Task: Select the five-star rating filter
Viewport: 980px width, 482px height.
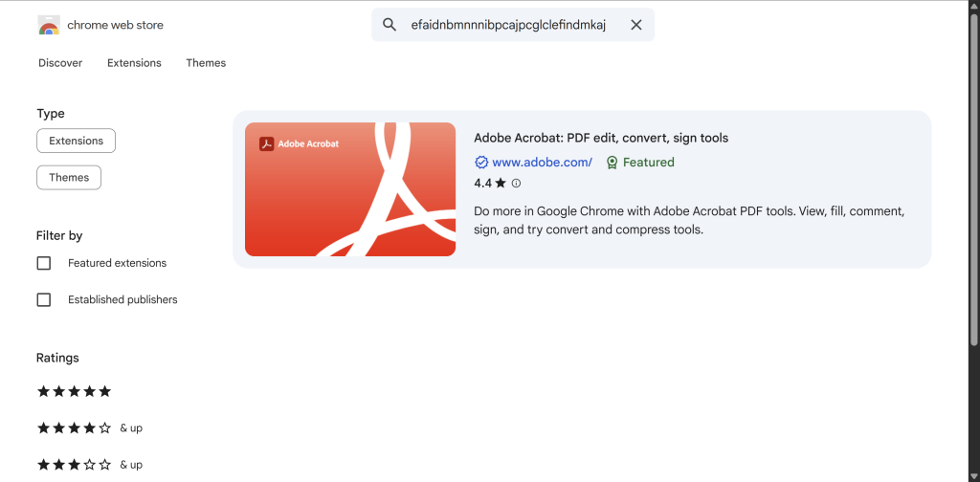Action: pyautogui.click(x=74, y=391)
